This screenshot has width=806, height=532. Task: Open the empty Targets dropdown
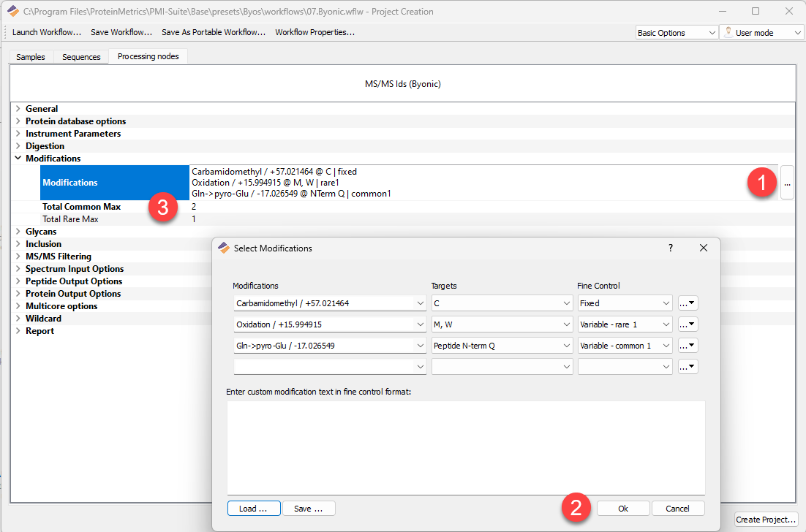502,367
